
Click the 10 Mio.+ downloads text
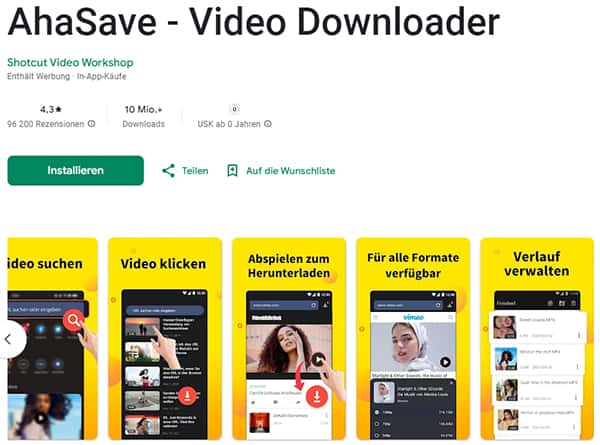[x=143, y=109]
